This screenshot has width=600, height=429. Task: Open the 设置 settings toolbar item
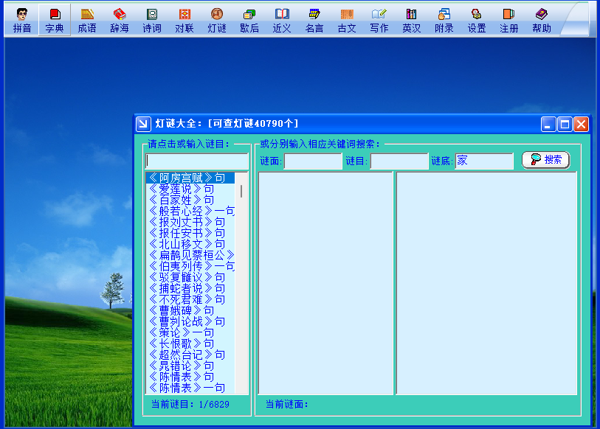(477, 20)
